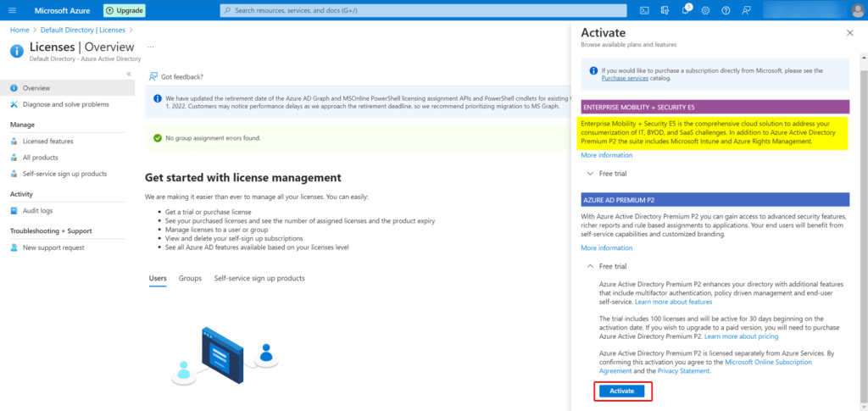Image resolution: width=868 pixels, height=411 pixels.
Task: Open the Feedback icon in the header
Action: click(746, 10)
